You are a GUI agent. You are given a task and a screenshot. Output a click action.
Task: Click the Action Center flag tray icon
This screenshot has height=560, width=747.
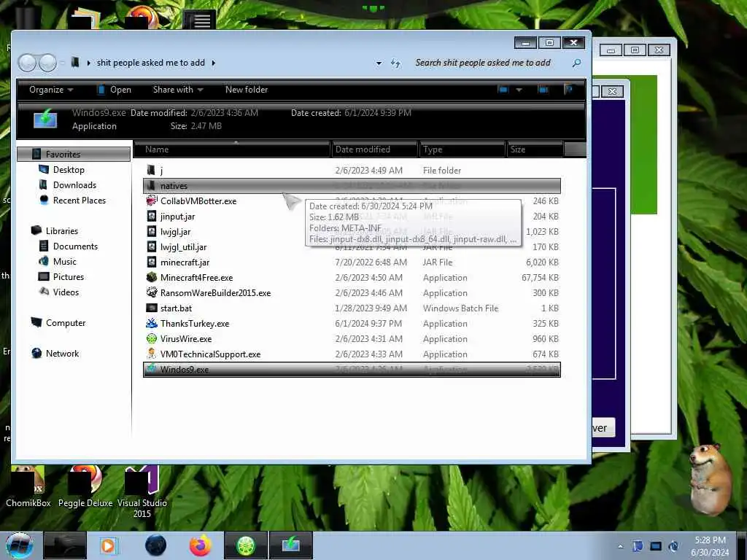pos(638,546)
